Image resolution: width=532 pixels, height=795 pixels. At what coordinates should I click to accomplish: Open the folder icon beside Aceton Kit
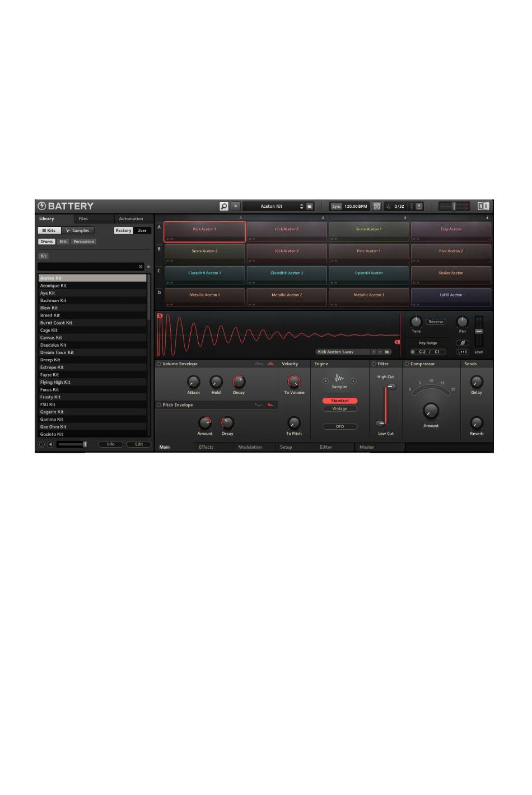pos(310,206)
